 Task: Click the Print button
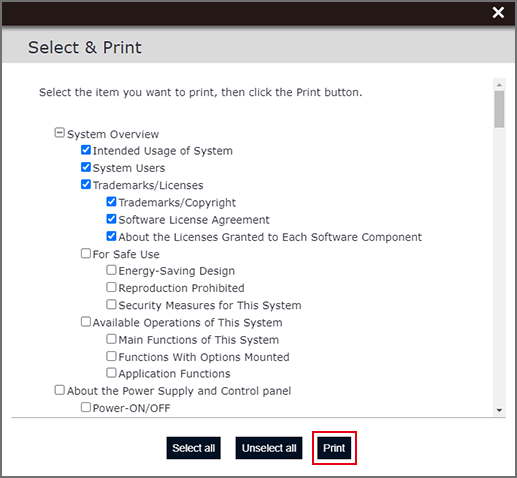(x=334, y=448)
